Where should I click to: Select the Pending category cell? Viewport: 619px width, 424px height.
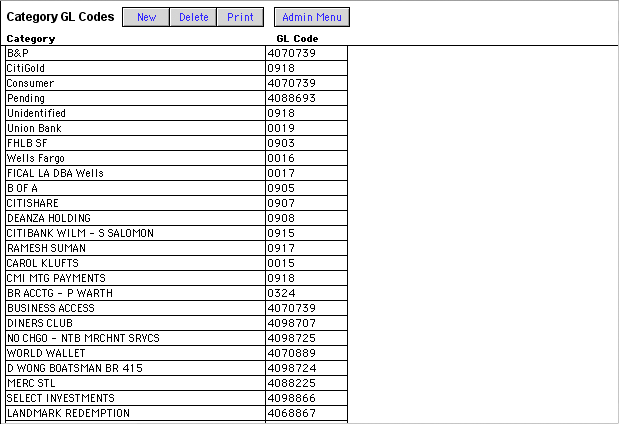135,98
